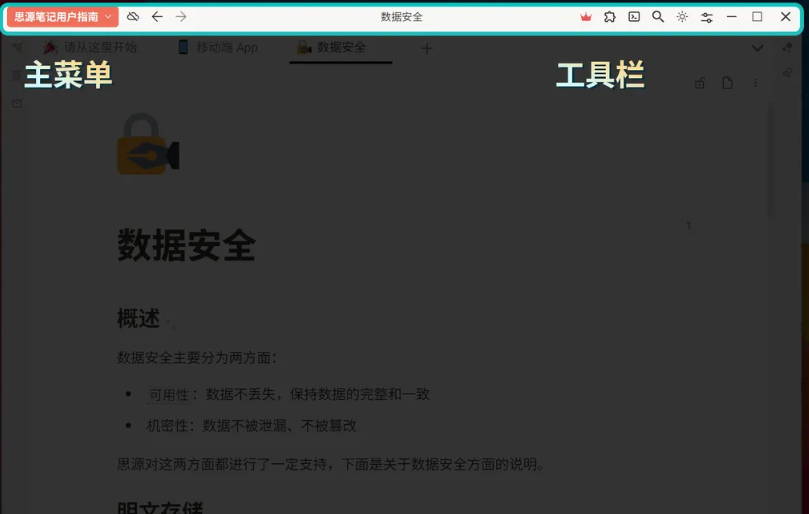Go back with the left arrow
Image resolution: width=809 pixels, height=514 pixels.
(157, 17)
